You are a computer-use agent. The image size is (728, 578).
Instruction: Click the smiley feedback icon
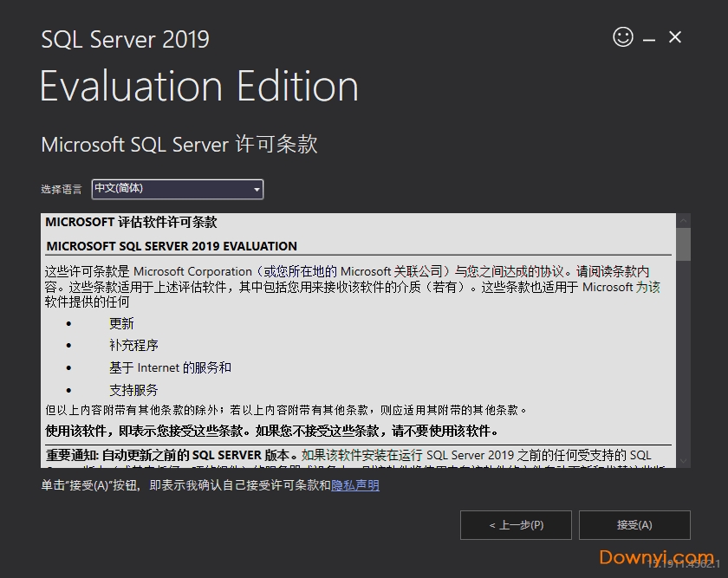point(622,37)
